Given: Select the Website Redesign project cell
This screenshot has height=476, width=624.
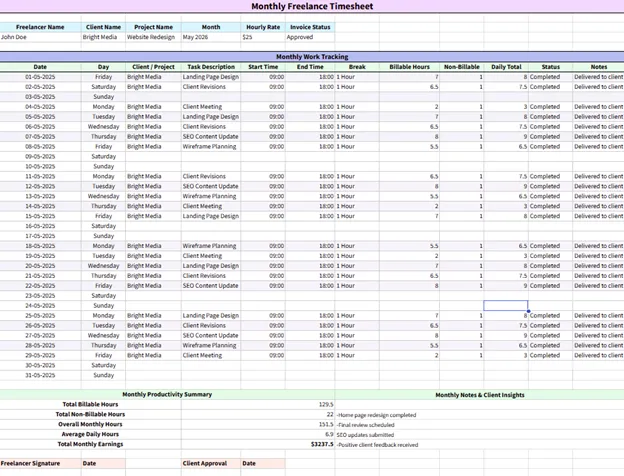Looking at the screenshot, I should [x=153, y=37].
